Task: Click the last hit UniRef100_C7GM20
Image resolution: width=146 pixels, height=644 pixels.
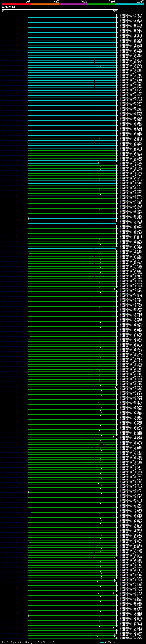Action: [x=131, y=638]
